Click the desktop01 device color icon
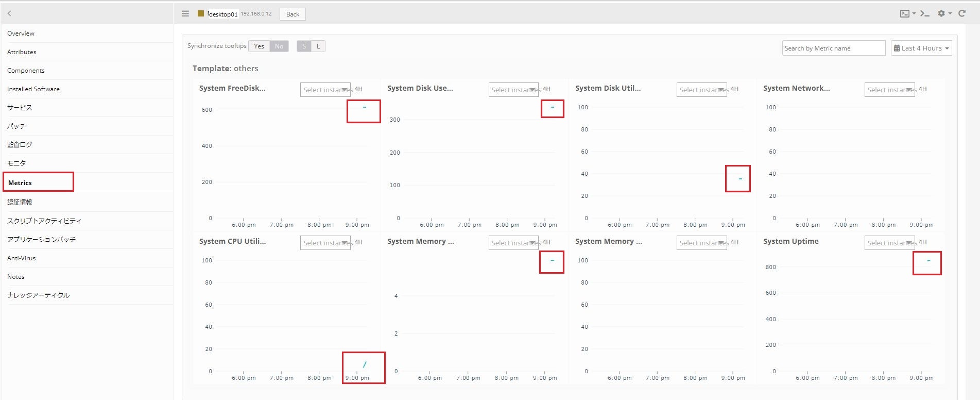This screenshot has height=400, width=980. 201,14
